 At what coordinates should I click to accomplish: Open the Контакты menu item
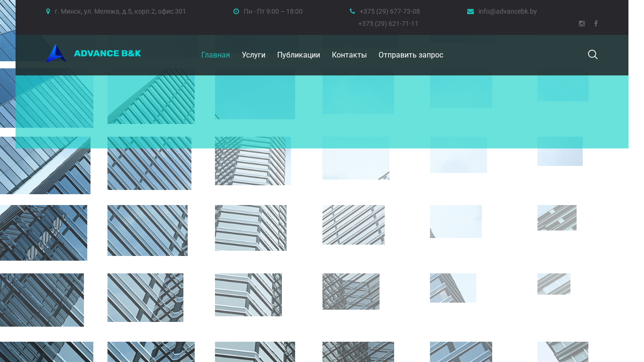(x=349, y=55)
